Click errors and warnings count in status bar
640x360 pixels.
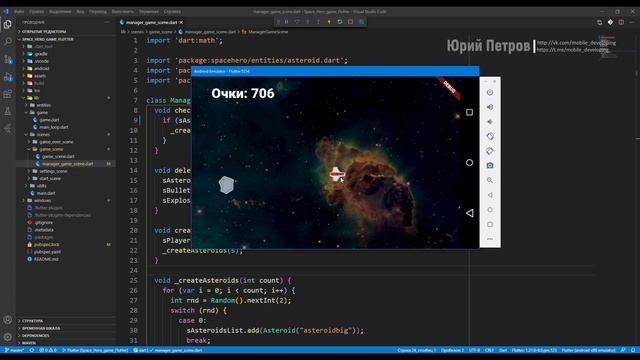coord(48,350)
